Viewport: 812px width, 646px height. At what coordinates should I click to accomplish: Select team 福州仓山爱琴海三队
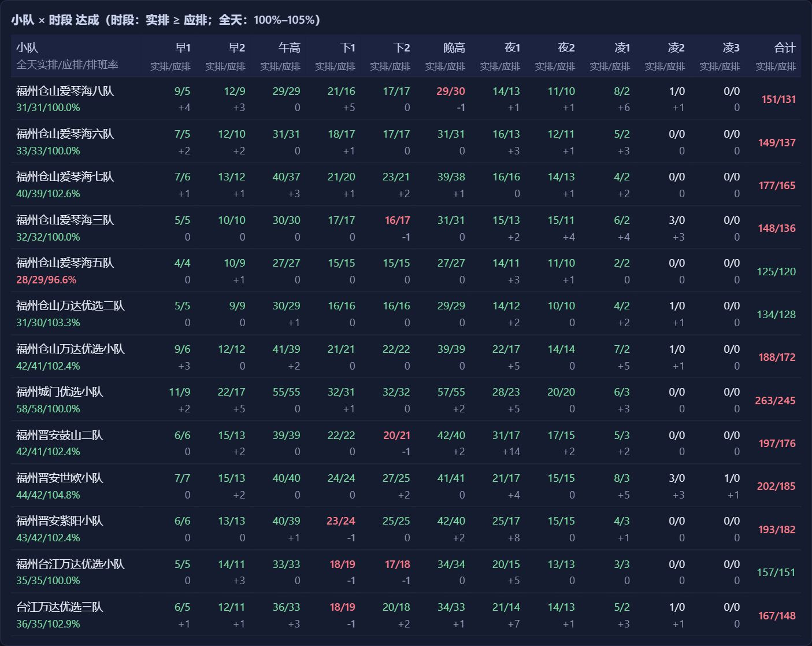pos(65,220)
